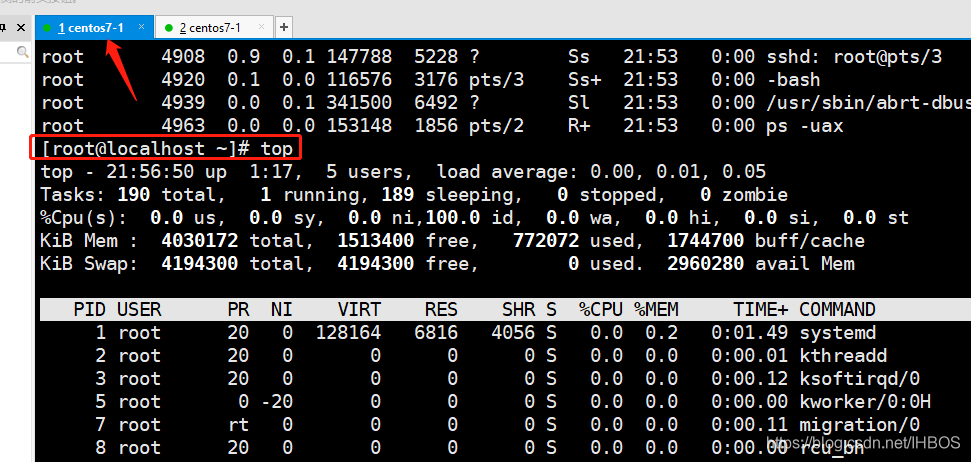Viewport: 971px width, 462px height.
Task: Click the 'systemd' process name
Action: coord(838,333)
